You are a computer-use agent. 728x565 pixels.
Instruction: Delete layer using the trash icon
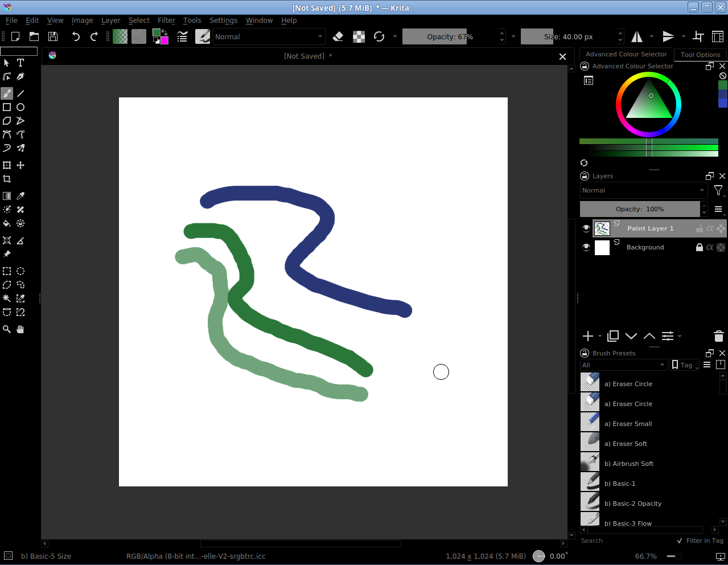pos(718,336)
